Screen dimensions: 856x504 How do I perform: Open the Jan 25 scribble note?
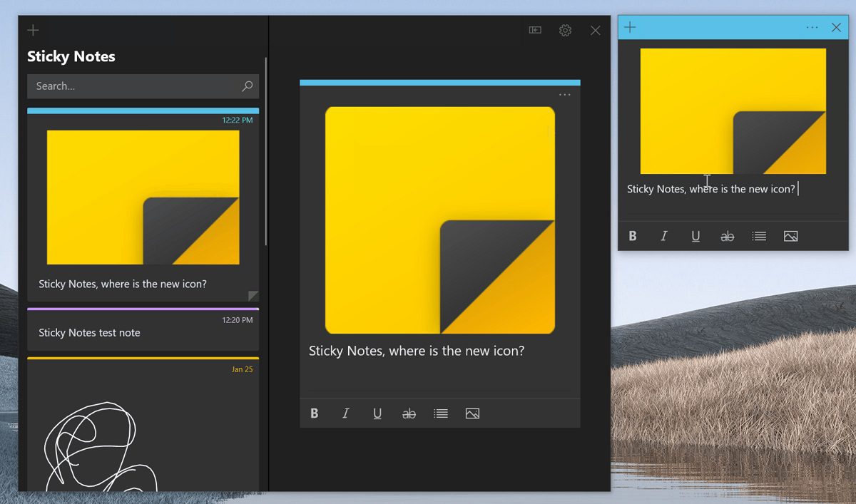tap(143, 425)
